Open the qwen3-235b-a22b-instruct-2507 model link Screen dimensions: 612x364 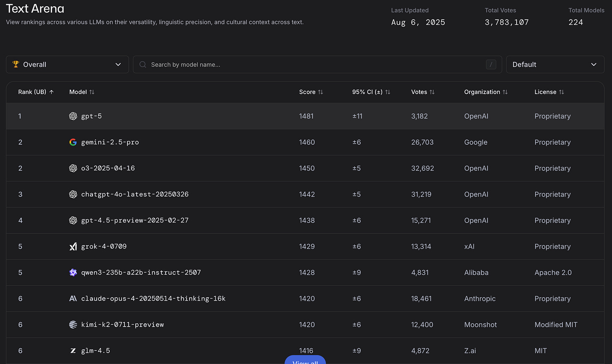(141, 272)
